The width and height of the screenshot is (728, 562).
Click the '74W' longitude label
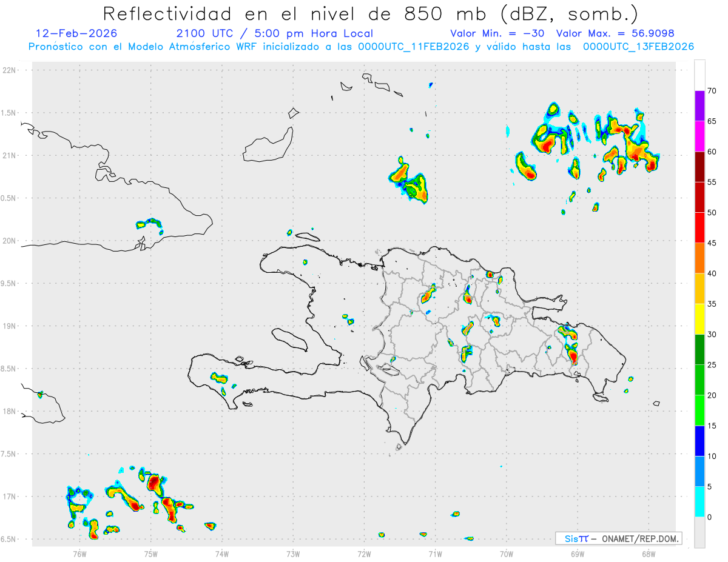(x=221, y=554)
